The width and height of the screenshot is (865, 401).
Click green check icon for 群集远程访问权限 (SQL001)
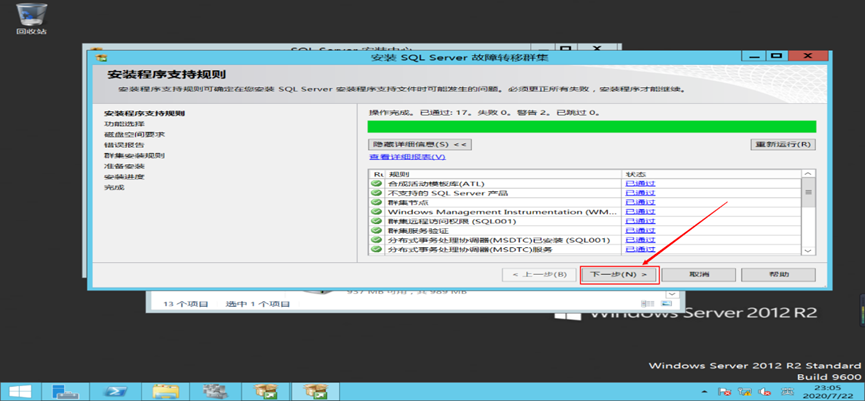(x=376, y=221)
